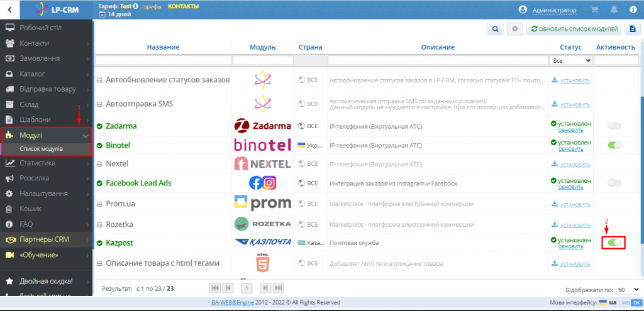644x311 pixels.
Task: Click the Автообновление статусов заказов logo
Action: click(263, 80)
